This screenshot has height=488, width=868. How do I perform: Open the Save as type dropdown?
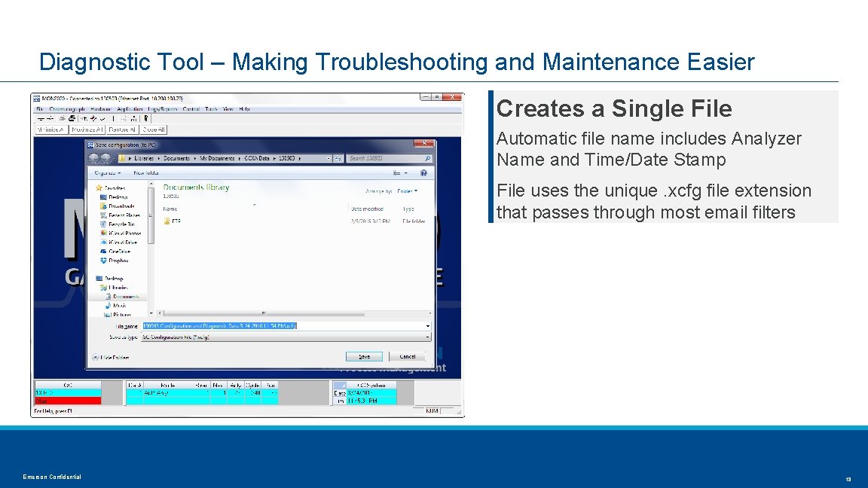point(286,337)
